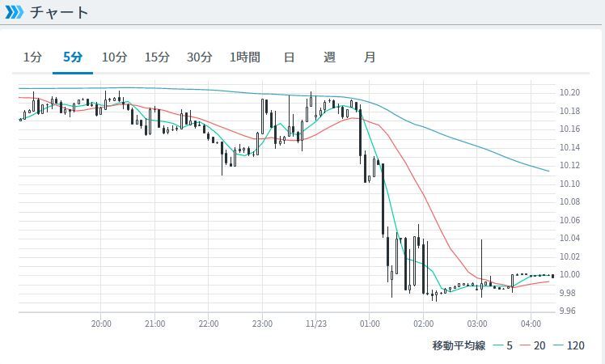Screen dimensions: 605x364
Task: Switch to the 1分 chart tab
Action: tap(32, 57)
